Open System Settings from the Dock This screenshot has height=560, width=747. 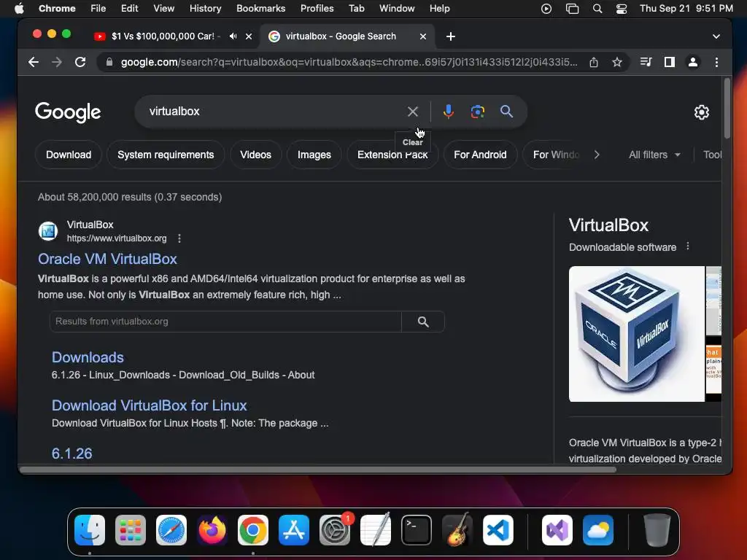click(x=334, y=530)
